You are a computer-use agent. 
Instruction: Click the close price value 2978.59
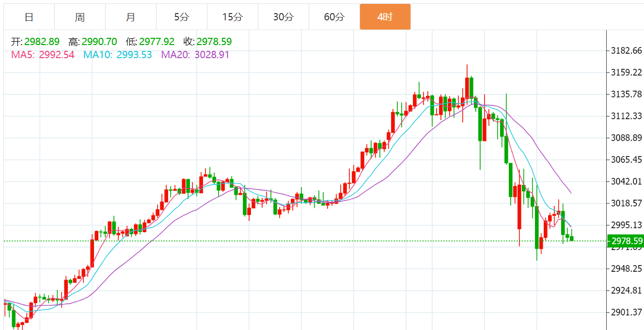[x=214, y=42]
